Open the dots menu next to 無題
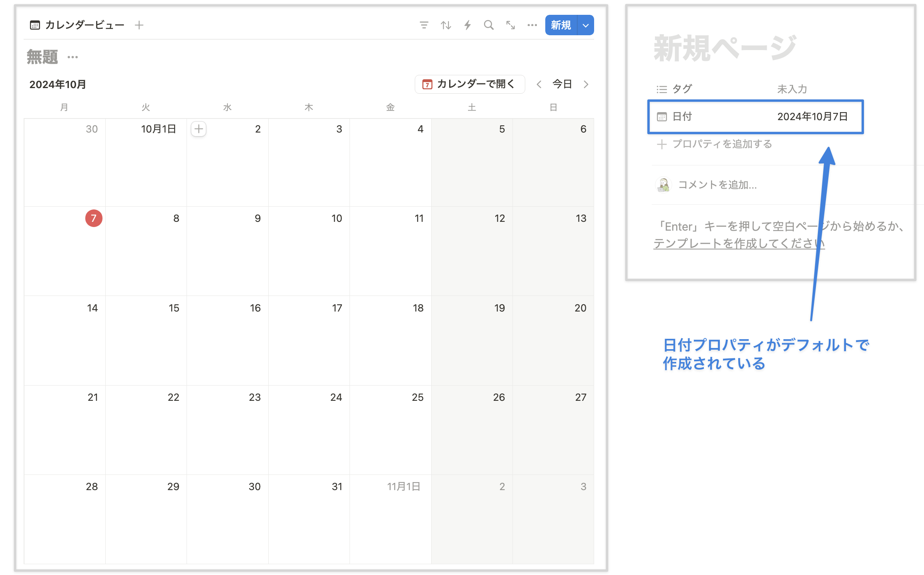This screenshot has height=575, width=924. pos(73,57)
